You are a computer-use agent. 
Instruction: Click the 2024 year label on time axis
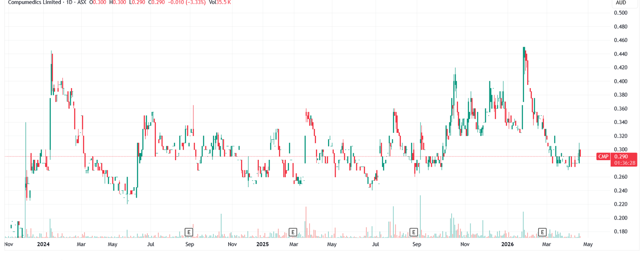[43, 244]
